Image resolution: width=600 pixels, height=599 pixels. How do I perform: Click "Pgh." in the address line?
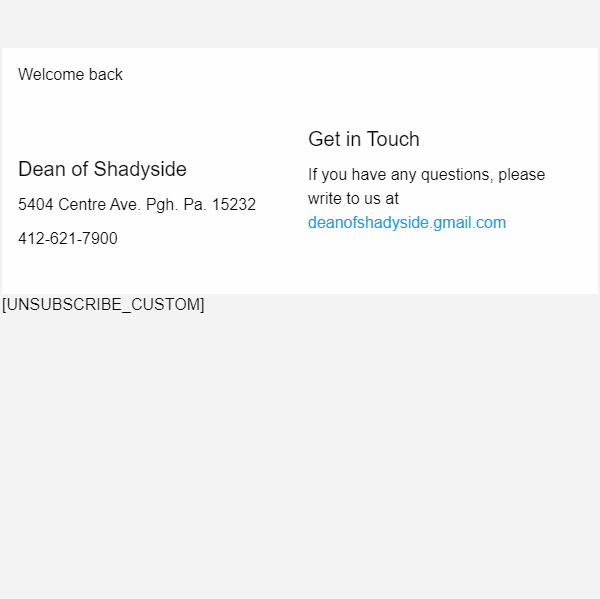[162, 205]
